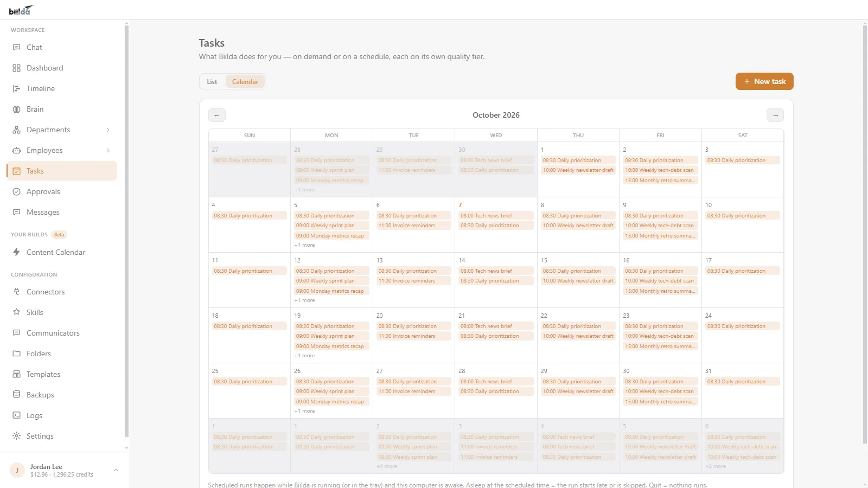
Task: Click main page vertical scrollbar
Action: click(x=865, y=233)
